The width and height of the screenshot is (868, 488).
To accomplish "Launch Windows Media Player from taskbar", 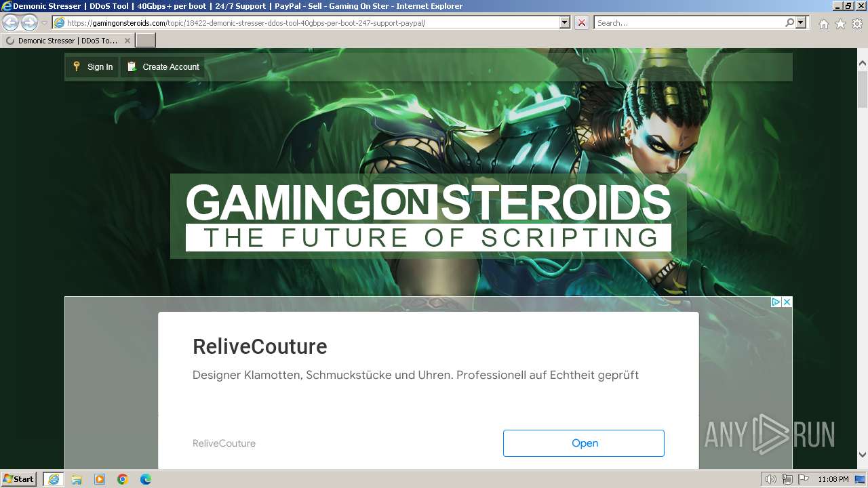I will [x=100, y=479].
